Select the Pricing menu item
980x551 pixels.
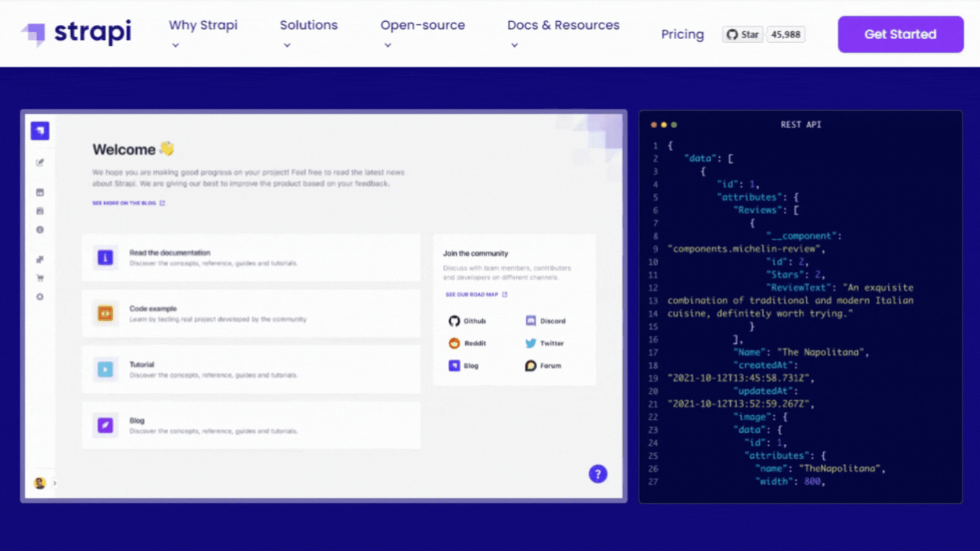click(x=683, y=34)
